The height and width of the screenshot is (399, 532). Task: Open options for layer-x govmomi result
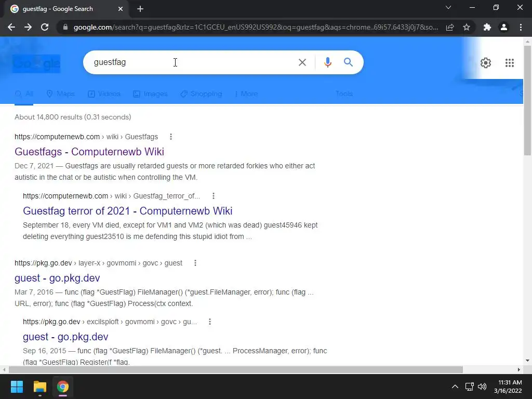(x=195, y=263)
